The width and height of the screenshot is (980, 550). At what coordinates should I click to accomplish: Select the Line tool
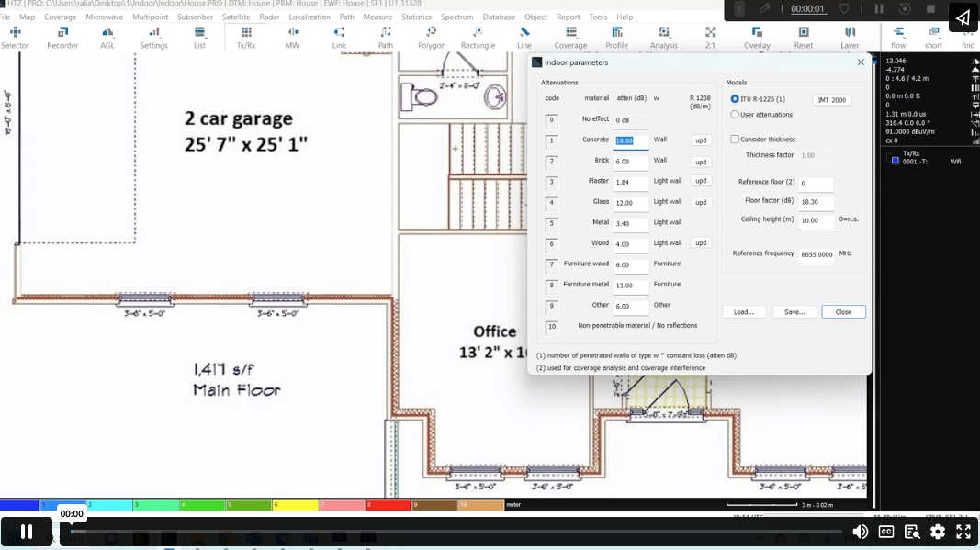(524, 38)
